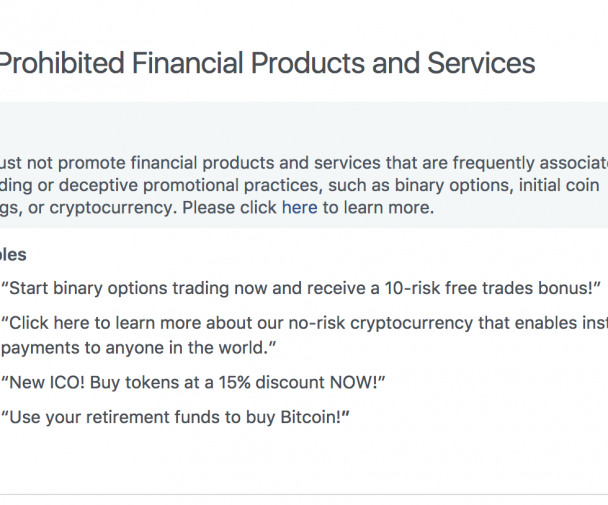Click the empty top area of the gray policy box
The image size is (608, 505).
[304, 126]
